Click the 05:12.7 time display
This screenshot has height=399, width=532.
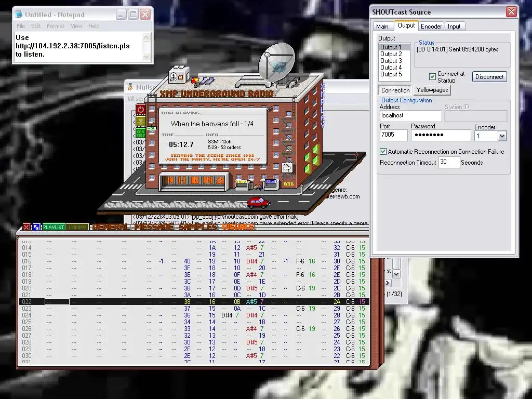(181, 144)
